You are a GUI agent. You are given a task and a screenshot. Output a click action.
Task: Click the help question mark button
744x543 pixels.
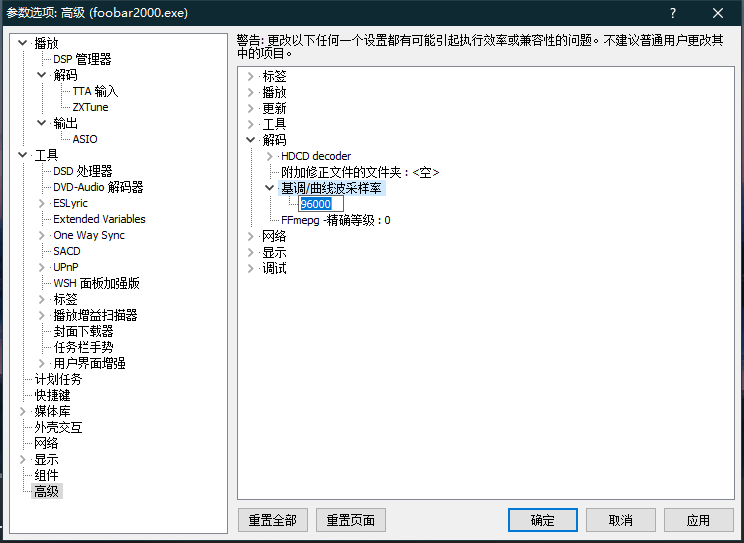pos(673,13)
